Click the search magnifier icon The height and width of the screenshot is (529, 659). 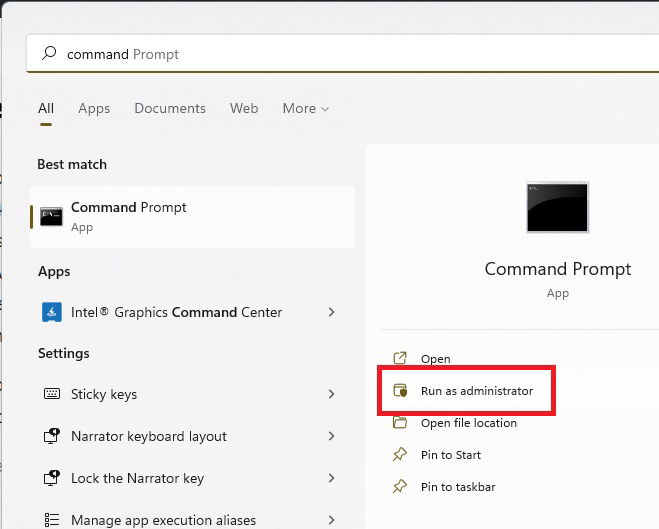[x=49, y=53]
